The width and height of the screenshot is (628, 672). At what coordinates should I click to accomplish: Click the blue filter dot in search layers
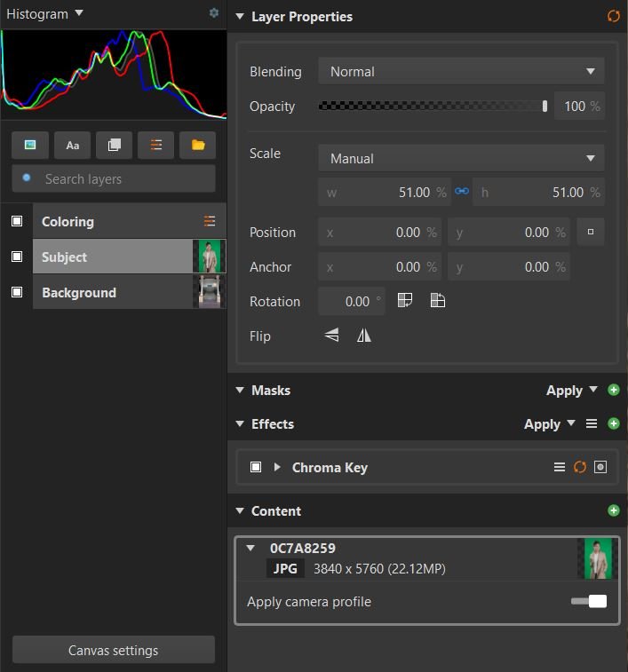tap(27, 178)
